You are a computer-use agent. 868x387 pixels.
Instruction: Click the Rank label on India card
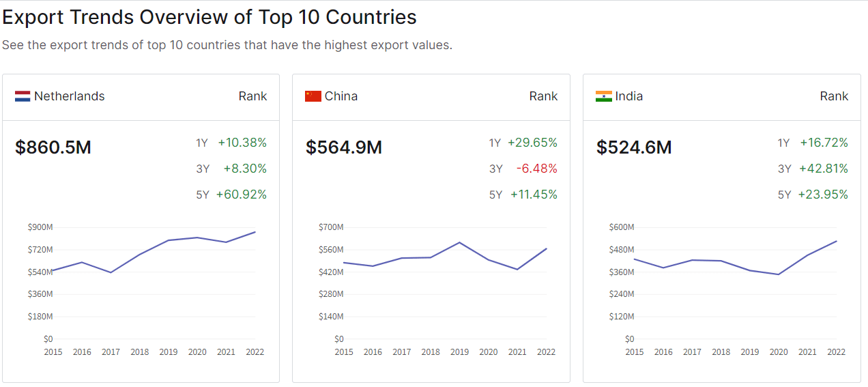coord(834,96)
